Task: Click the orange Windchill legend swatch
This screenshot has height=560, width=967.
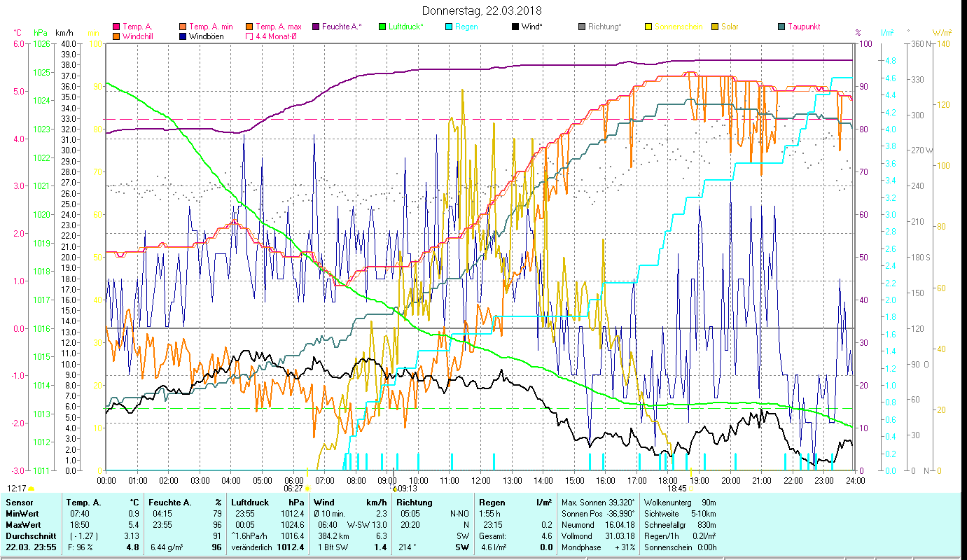Action: click(x=116, y=36)
